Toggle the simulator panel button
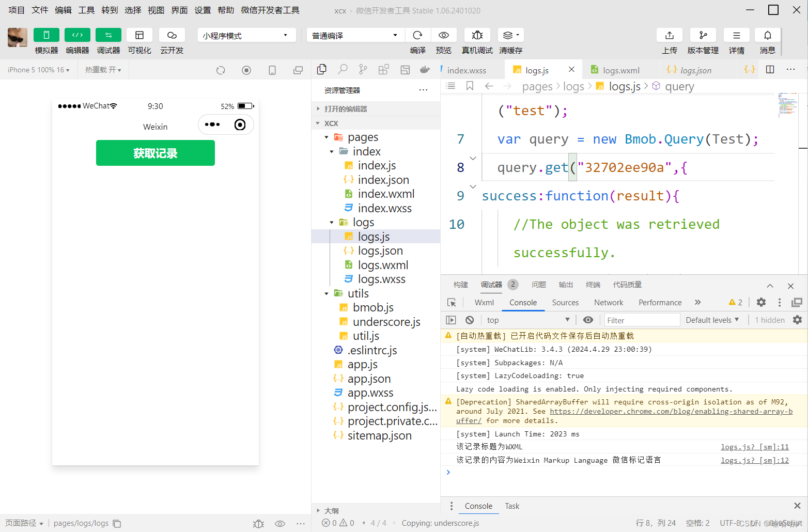This screenshot has width=808, height=532. pos(46,35)
